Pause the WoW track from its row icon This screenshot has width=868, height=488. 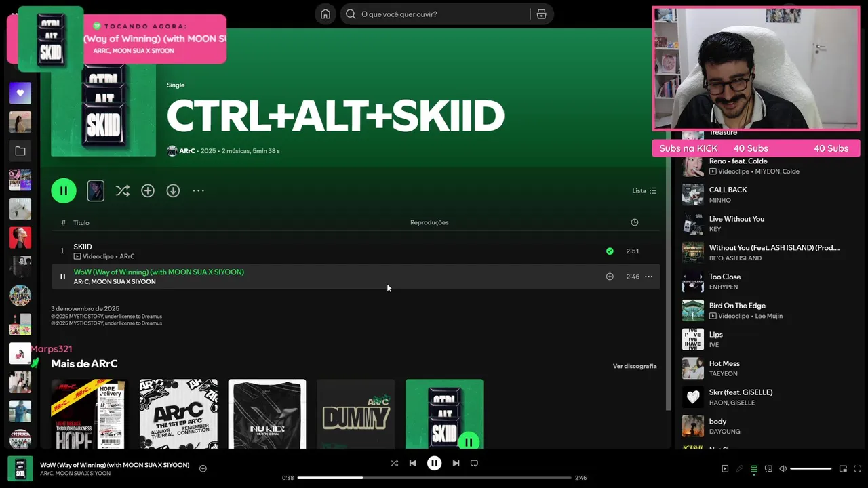[62, 277]
